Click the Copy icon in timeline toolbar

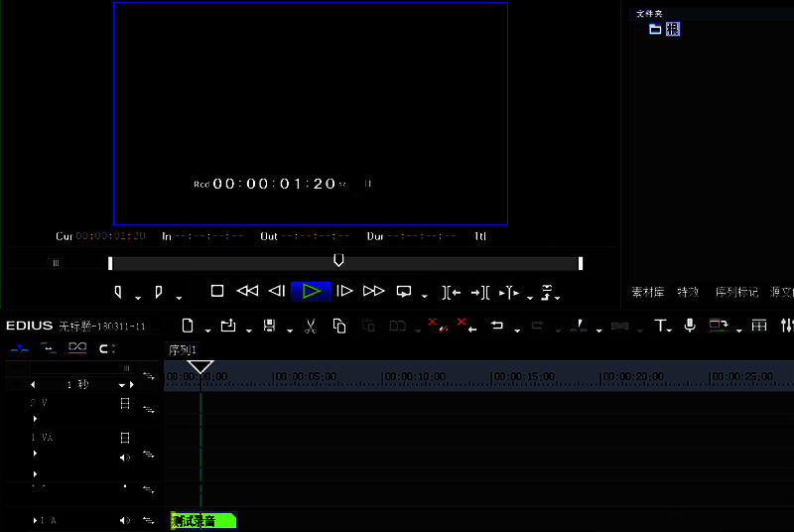click(x=339, y=326)
